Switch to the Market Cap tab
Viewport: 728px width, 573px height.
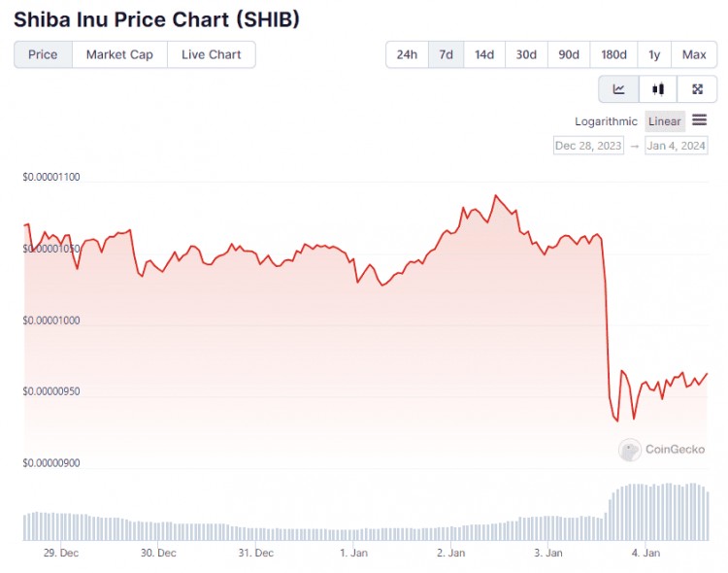pyautogui.click(x=119, y=54)
